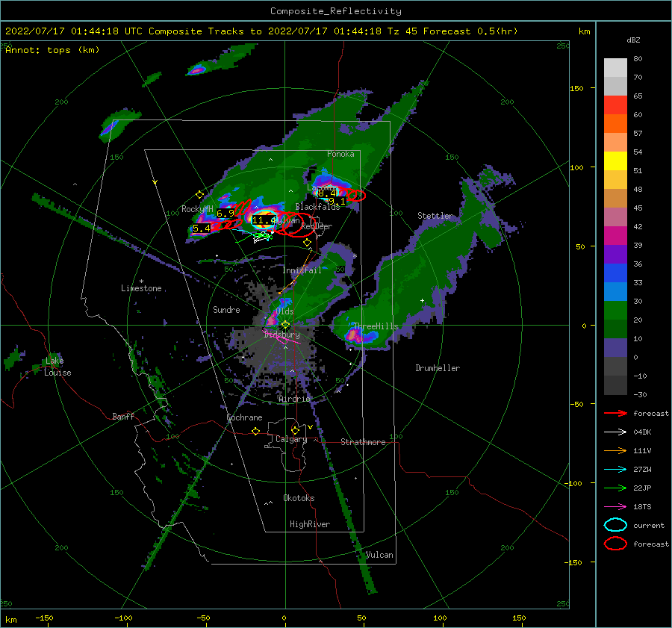672x628 pixels.
Task: Click the storm top label 8.4
Action: click(x=327, y=193)
